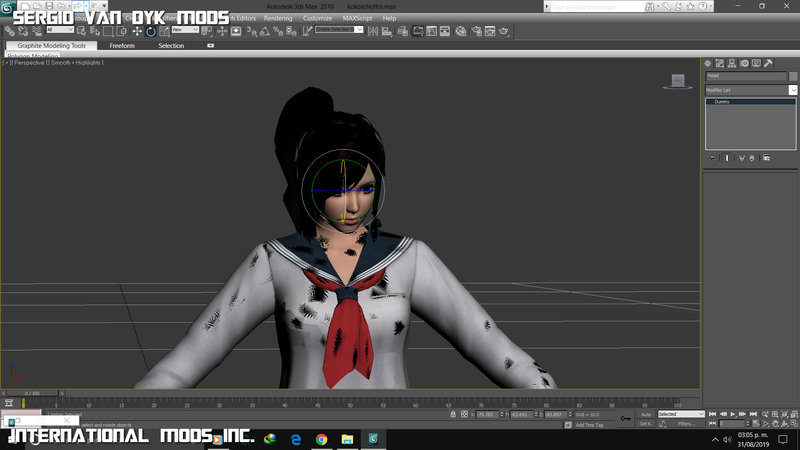The image size is (800, 450).
Task: Open selection filter dropdown showing All
Action: tap(60, 30)
